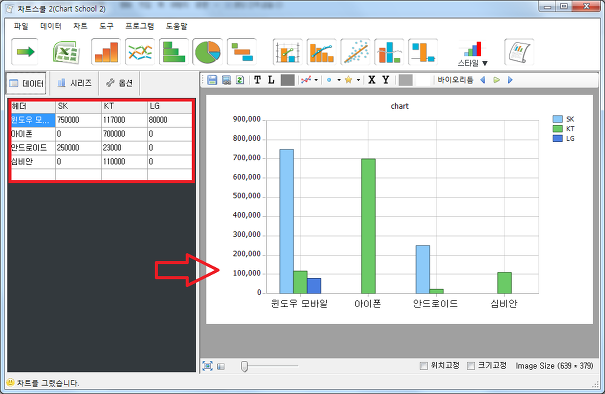This screenshot has width=605, height=394.
Task: Open the 스타일 dropdown
Action: (x=473, y=54)
